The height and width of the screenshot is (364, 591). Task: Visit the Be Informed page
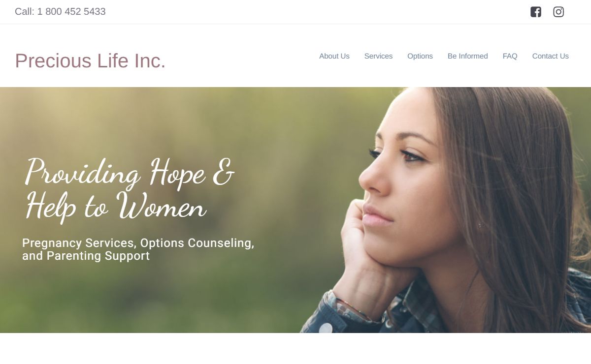click(x=468, y=56)
